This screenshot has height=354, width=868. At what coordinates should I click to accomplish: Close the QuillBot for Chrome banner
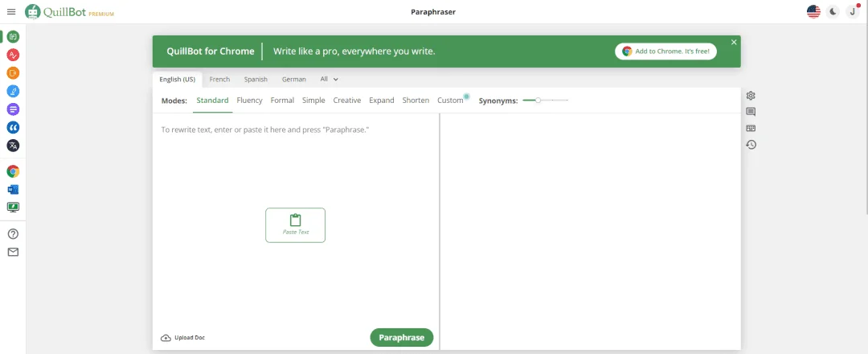(734, 42)
